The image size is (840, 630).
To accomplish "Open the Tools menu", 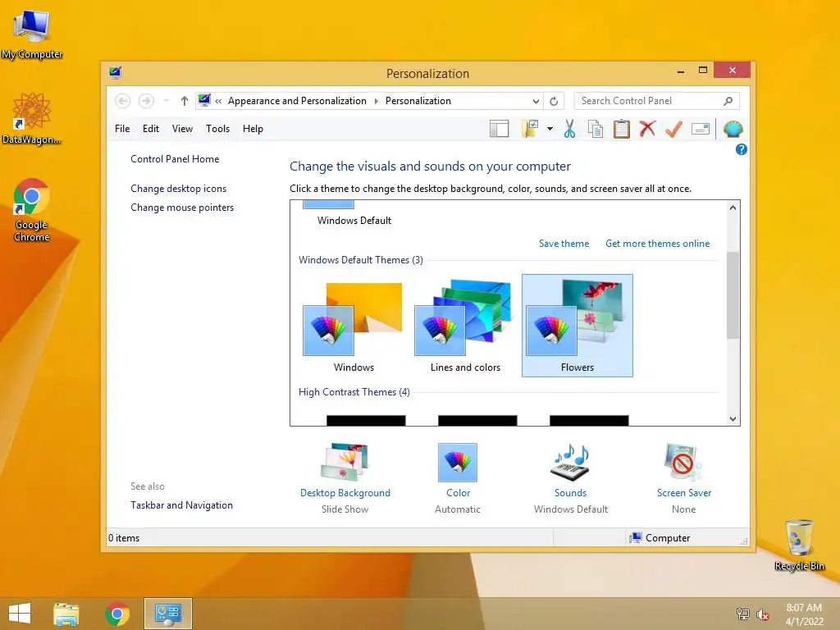I will [x=217, y=129].
